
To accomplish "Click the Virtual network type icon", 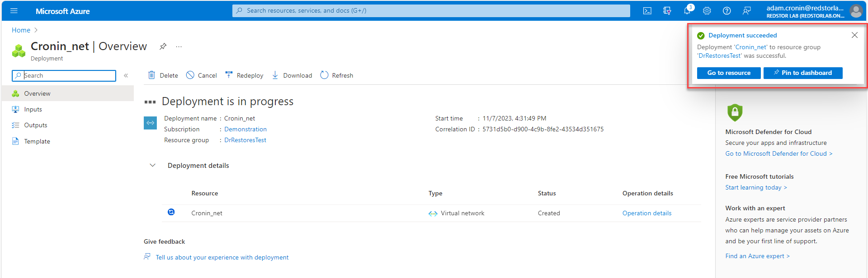I will 433,213.
